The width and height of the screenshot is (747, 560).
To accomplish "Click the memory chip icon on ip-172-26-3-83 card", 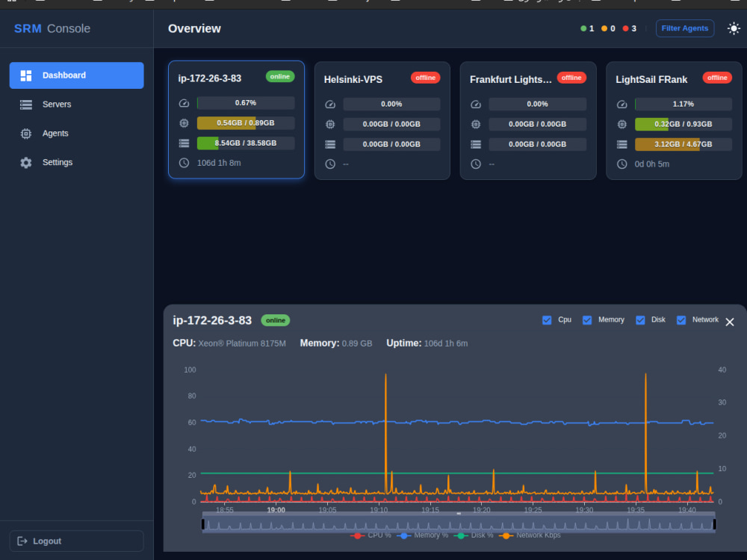I will point(184,123).
